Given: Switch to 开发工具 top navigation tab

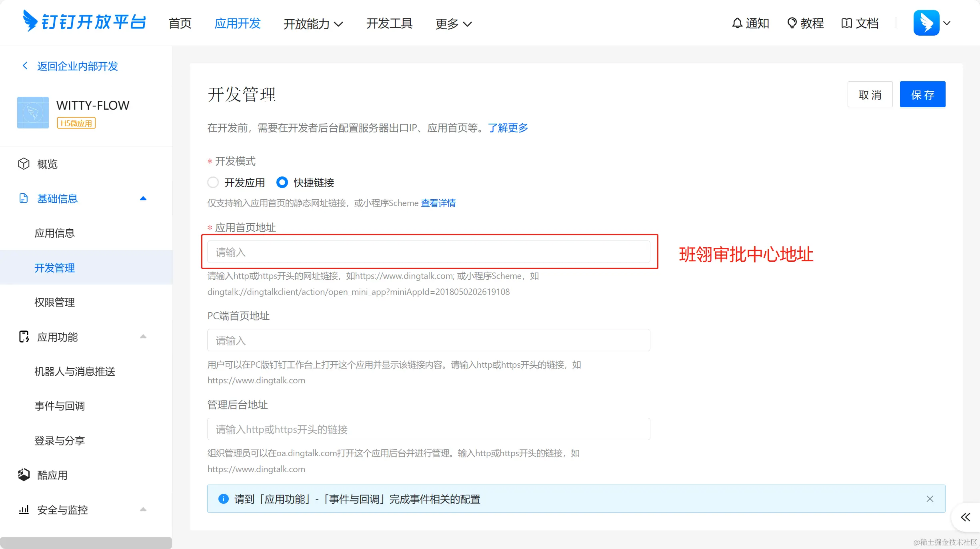Looking at the screenshot, I should click(389, 24).
